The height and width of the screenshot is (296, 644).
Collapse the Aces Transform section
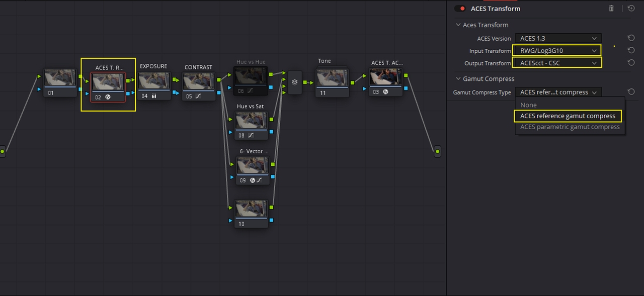pos(458,25)
